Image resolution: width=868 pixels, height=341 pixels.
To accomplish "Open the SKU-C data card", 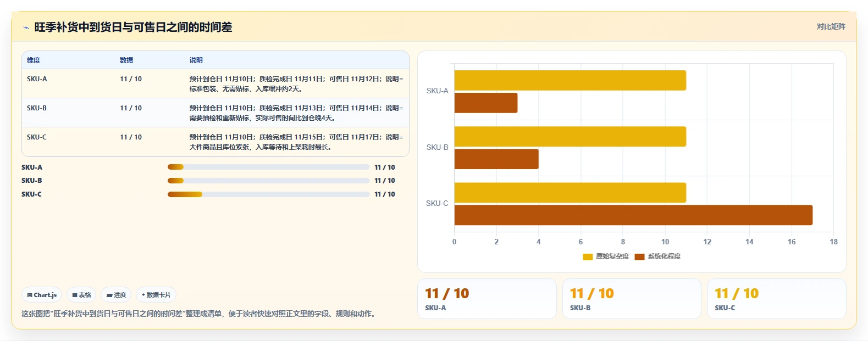I will point(776,299).
